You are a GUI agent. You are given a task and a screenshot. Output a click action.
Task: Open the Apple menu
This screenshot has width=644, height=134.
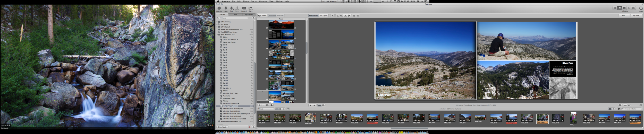point(218,1)
